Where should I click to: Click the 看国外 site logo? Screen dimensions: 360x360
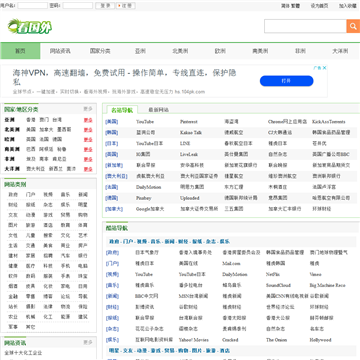30,27
